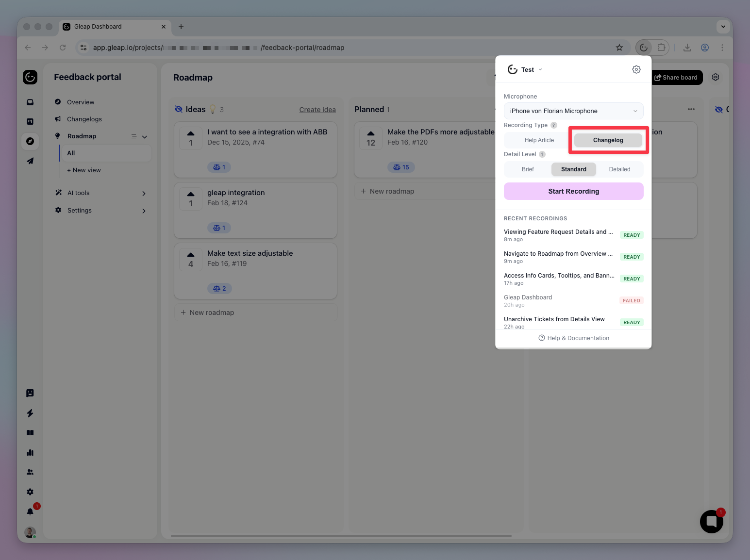Open Changelogs in the sidebar
This screenshot has height=560, width=750.
coord(84,119)
